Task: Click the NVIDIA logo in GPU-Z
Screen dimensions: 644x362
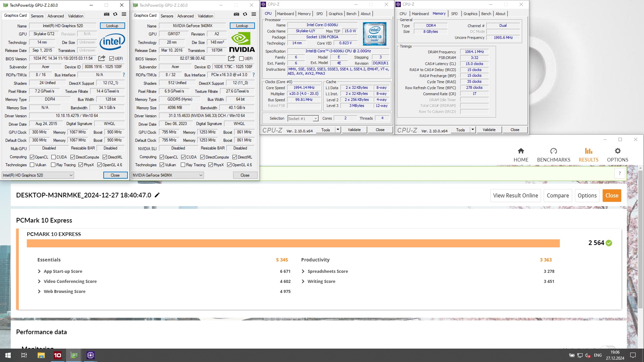Action: (242, 43)
